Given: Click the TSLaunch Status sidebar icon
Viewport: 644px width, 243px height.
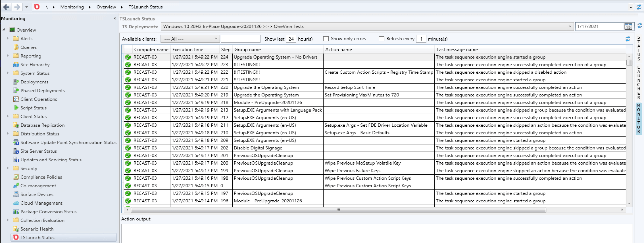Looking at the screenshot, I should pos(16,237).
